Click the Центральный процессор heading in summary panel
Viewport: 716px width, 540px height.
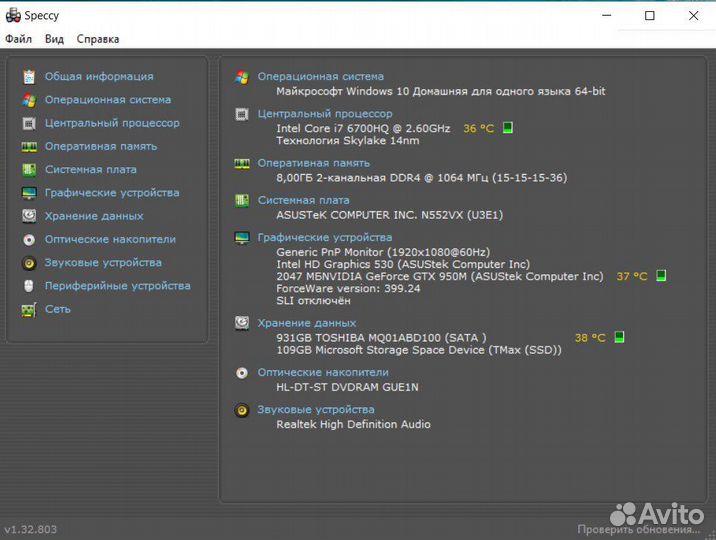(x=325, y=114)
